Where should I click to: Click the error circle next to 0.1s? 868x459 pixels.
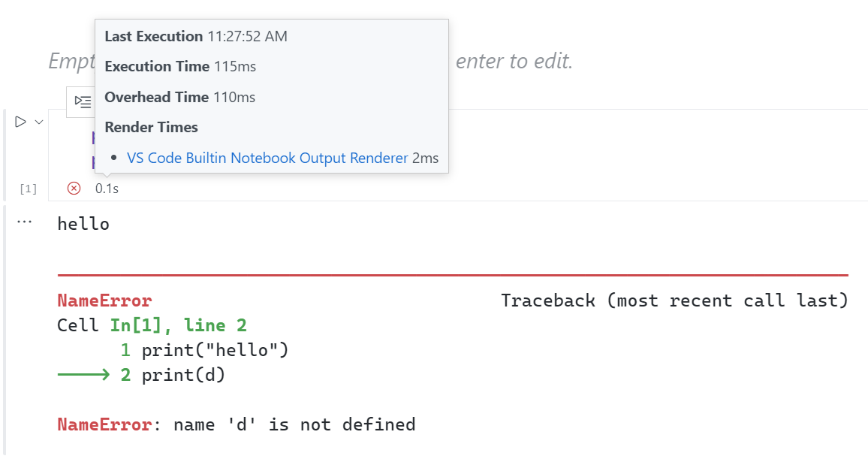coord(74,188)
